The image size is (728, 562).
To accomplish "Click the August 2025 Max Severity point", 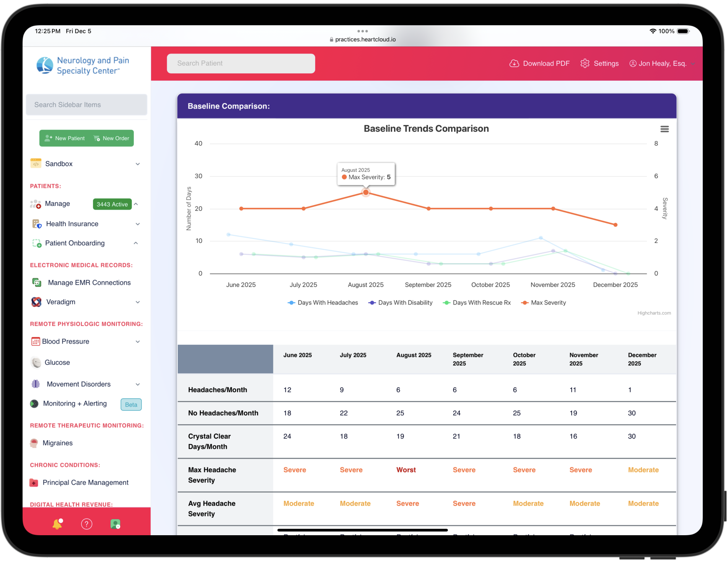I will point(366,192).
